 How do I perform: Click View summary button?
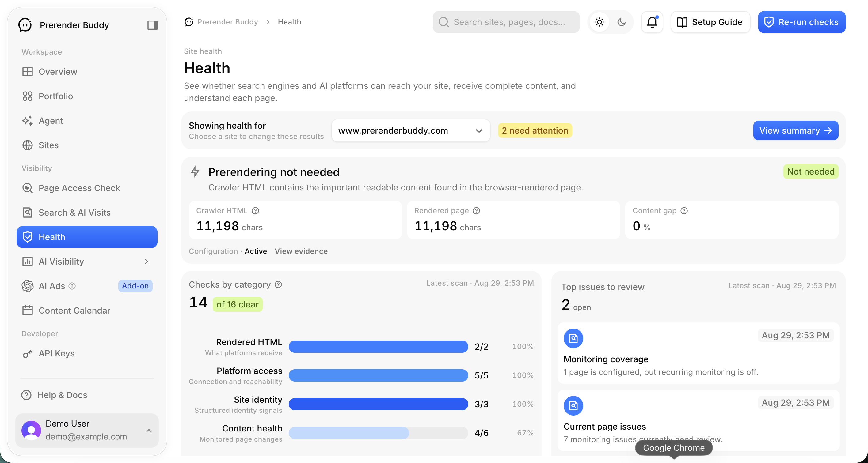click(796, 130)
